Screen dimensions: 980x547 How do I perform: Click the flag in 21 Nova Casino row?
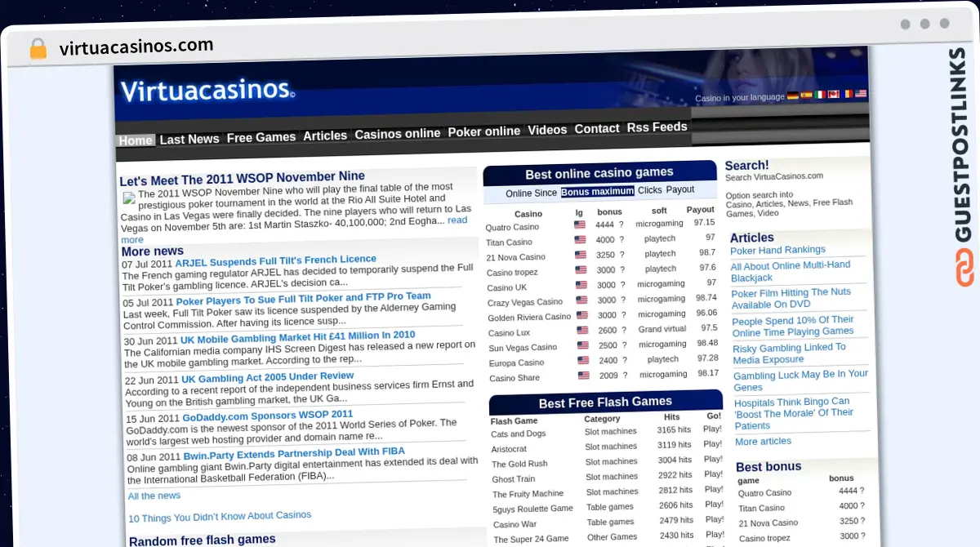pos(581,255)
